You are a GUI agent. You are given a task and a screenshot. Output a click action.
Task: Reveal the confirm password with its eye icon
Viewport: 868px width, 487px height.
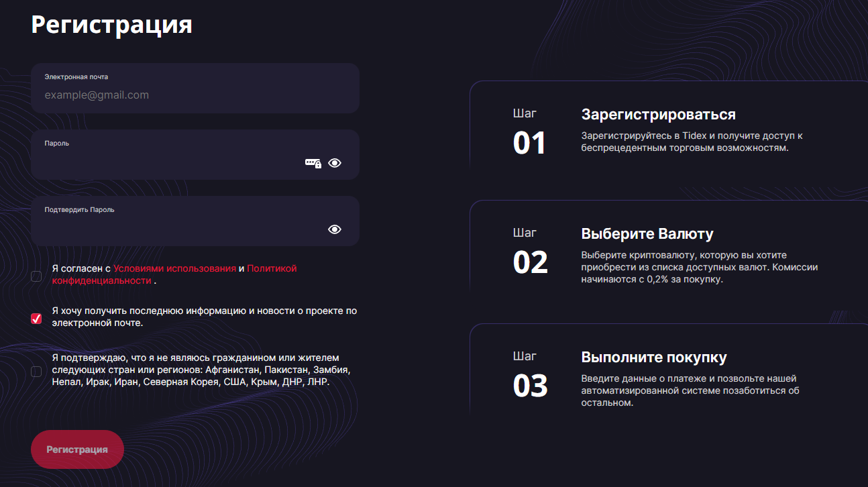coord(334,229)
